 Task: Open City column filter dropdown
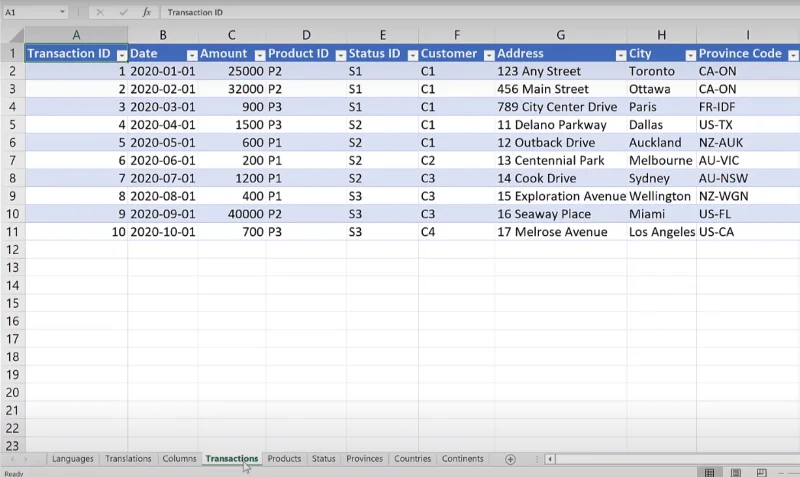coord(690,55)
